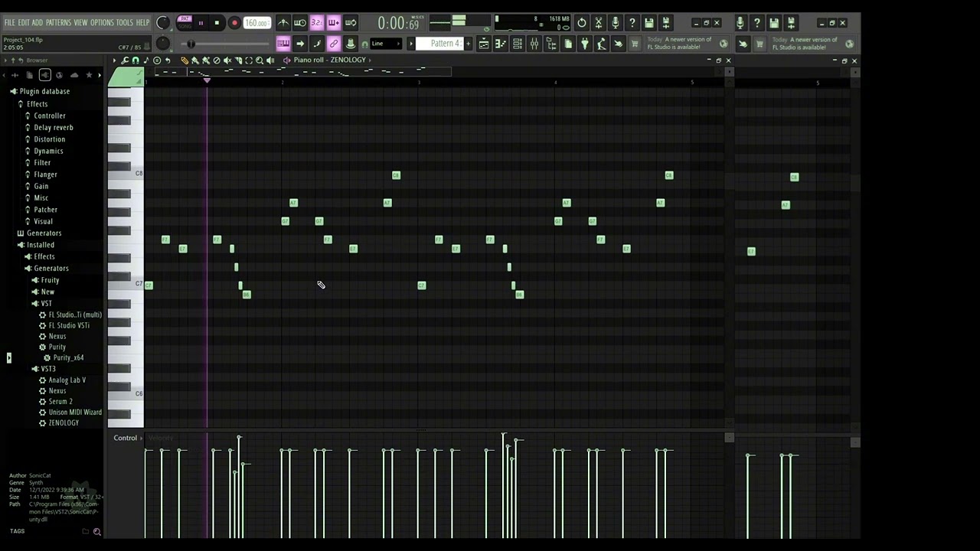This screenshot has height=551, width=980.
Task: Select Serum 2 plugin in browser
Action: [60, 401]
